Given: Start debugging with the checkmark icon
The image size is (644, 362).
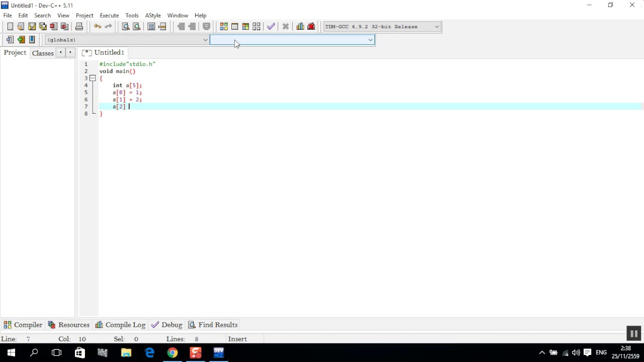Looking at the screenshot, I should click(x=271, y=27).
